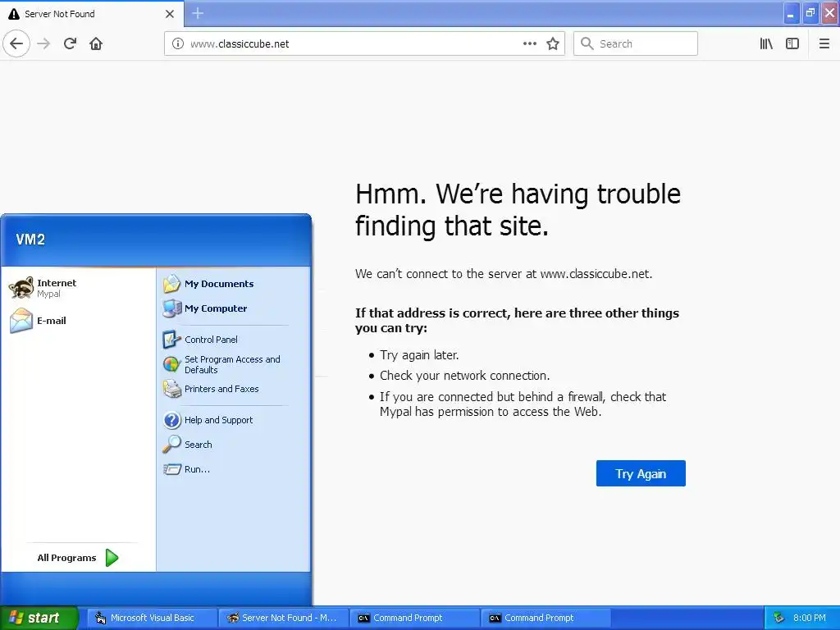840x630 pixels.
Task: Open Help and Support
Action: pos(234,420)
